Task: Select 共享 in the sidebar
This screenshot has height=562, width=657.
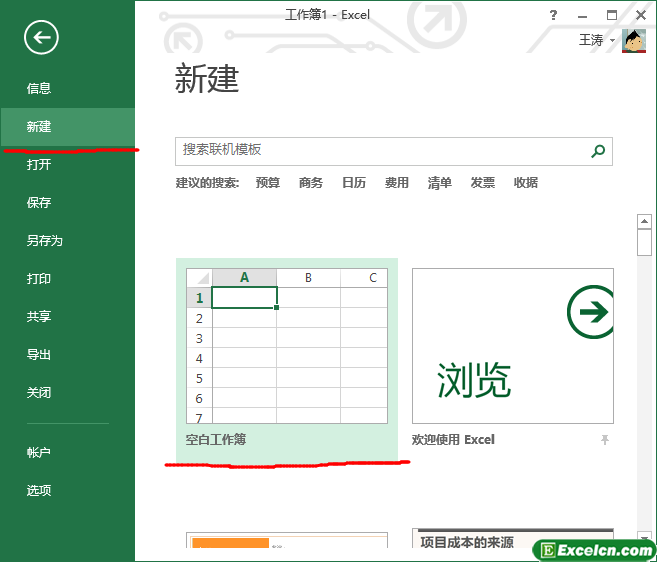Action: coord(39,316)
